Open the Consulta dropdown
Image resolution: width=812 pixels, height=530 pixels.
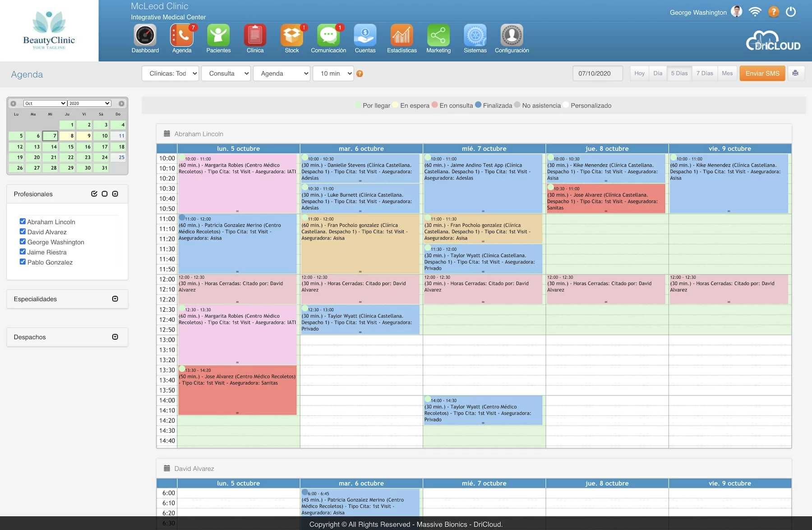[226, 73]
